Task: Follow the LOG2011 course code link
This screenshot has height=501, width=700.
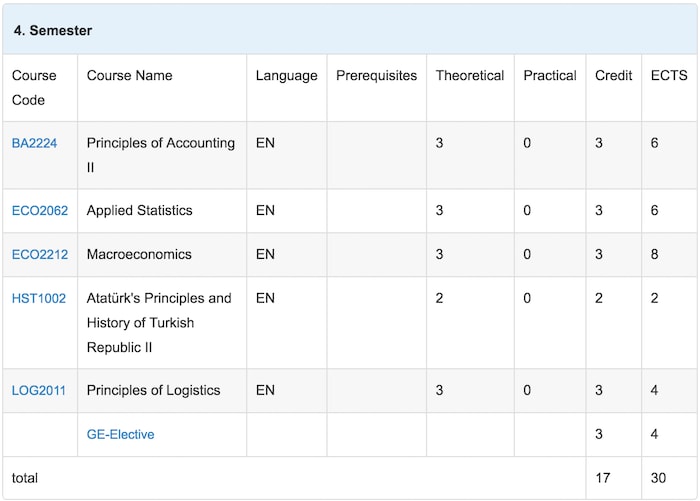Action: pyautogui.click(x=39, y=391)
